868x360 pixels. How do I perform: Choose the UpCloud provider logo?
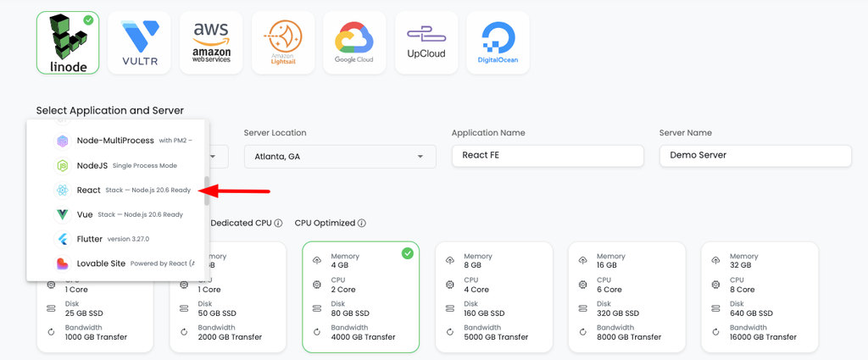pos(426,42)
